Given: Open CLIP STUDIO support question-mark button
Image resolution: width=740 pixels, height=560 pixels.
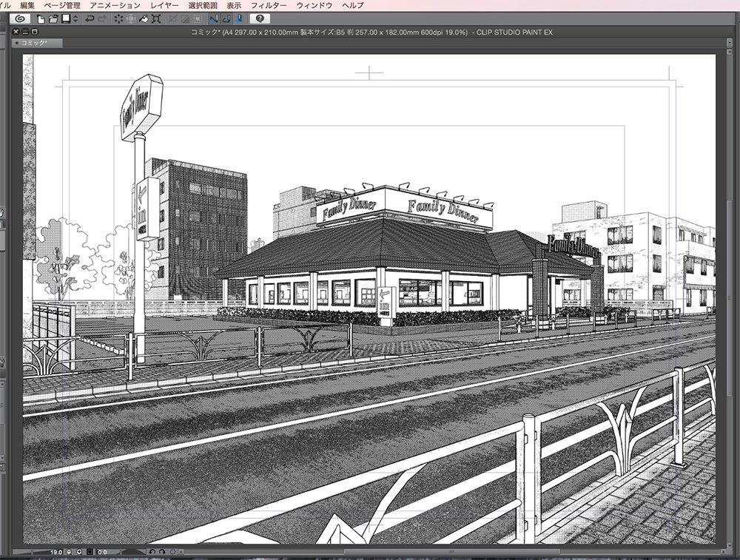Looking at the screenshot, I should [260, 19].
